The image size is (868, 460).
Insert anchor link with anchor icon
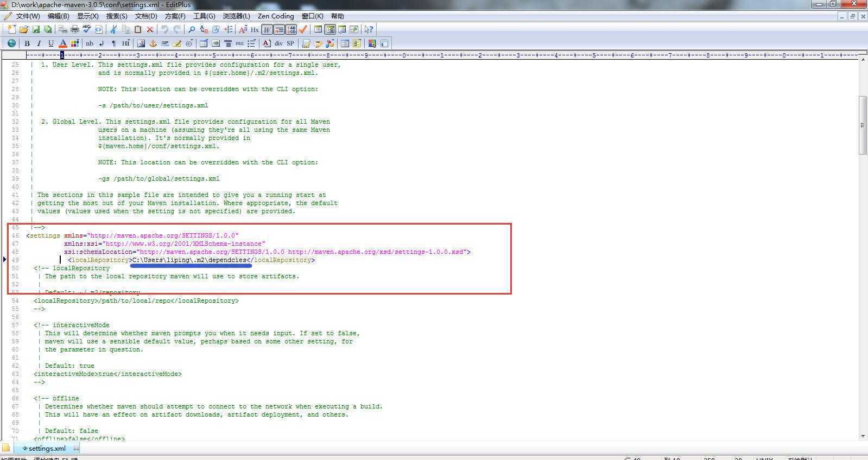(x=153, y=43)
